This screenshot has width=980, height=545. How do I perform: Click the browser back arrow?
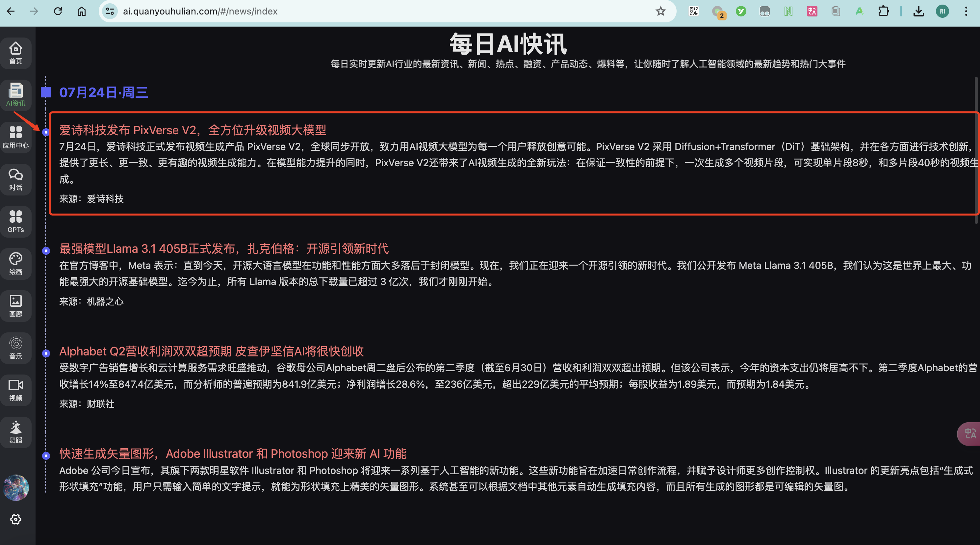point(11,11)
